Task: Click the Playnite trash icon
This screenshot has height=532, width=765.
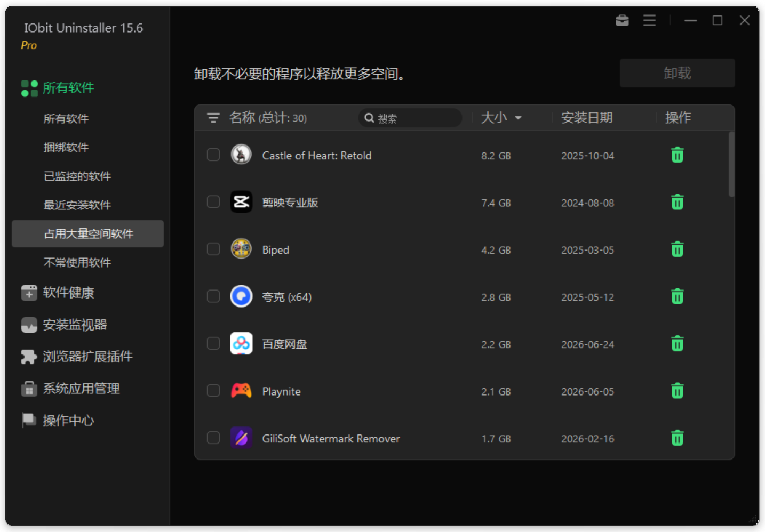Action: point(678,391)
